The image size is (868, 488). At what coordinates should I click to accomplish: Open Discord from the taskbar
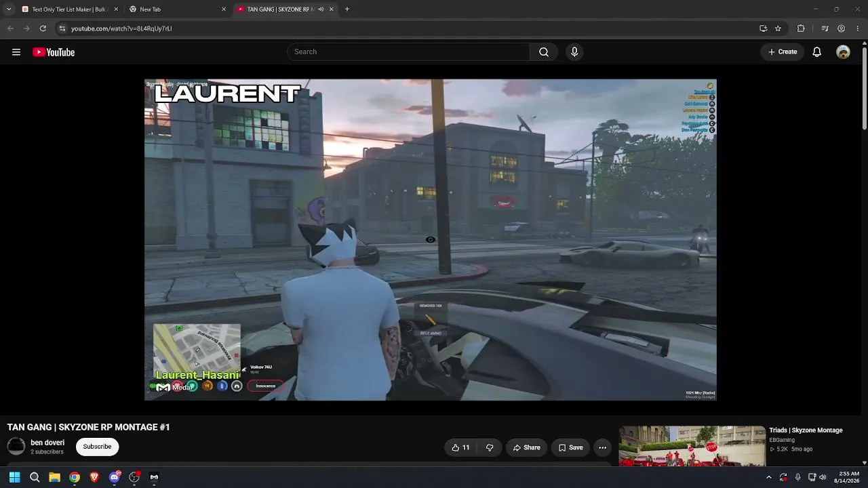click(x=115, y=477)
